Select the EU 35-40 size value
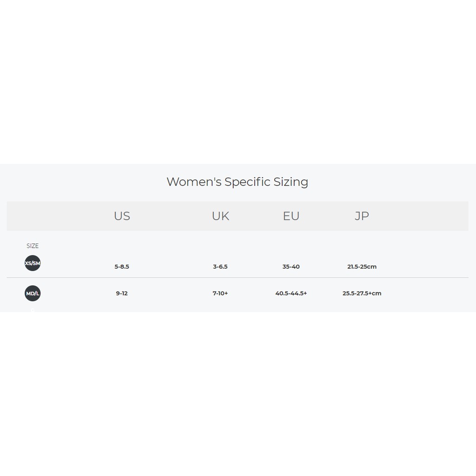 point(291,267)
